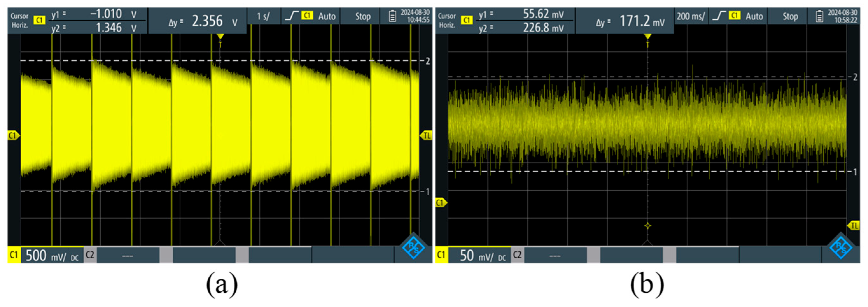The height and width of the screenshot is (307, 868).
Task: Select the rising-edge trigger icon beside 200 ms/
Action: [719, 16]
